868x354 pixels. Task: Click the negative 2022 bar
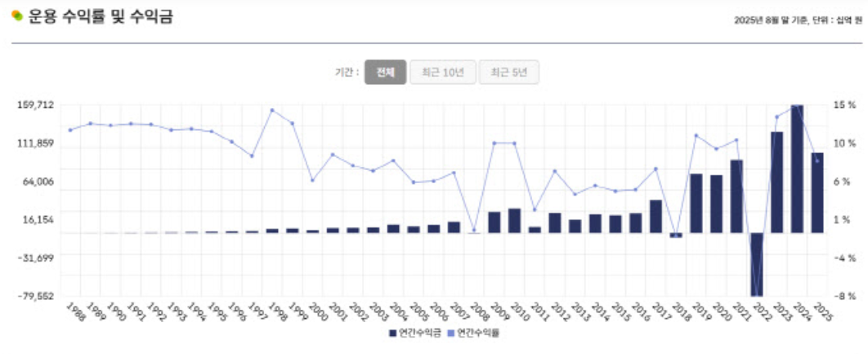[x=757, y=264]
